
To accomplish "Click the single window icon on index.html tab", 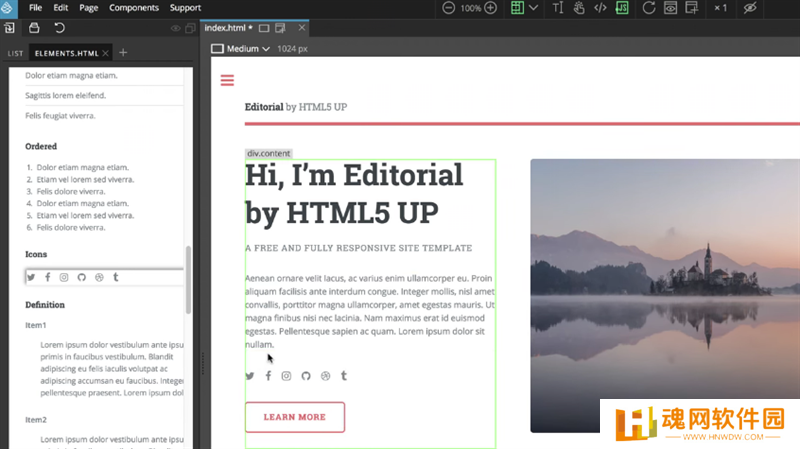I will tap(264, 28).
